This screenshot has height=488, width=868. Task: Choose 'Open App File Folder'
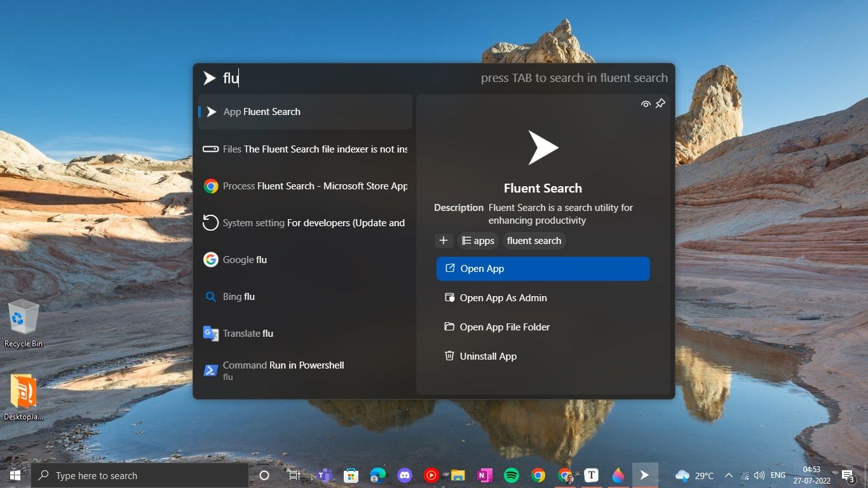coord(543,327)
